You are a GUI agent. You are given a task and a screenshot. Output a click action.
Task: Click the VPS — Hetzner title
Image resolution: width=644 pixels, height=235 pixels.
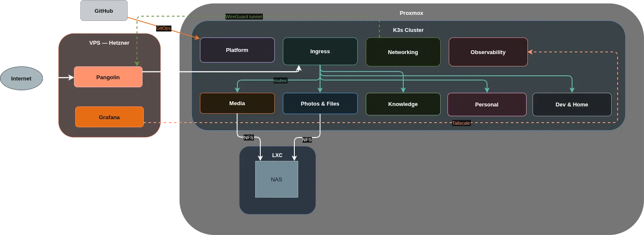coord(109,43)
